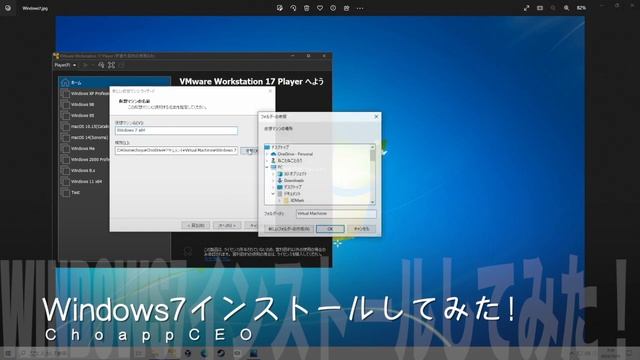Image resolution: width=640 pixels, height=360 pixels.
Task: Select the macOS 10.13 virtual machine
Action: click(85, 127)
